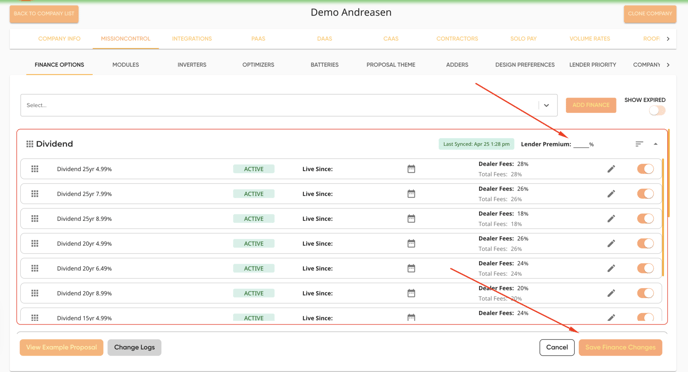The width and height of the screenshot is (688, 372).
Task: Edit Dividend 25yr 4.99% with pencil icon
Action: point(611,169)
